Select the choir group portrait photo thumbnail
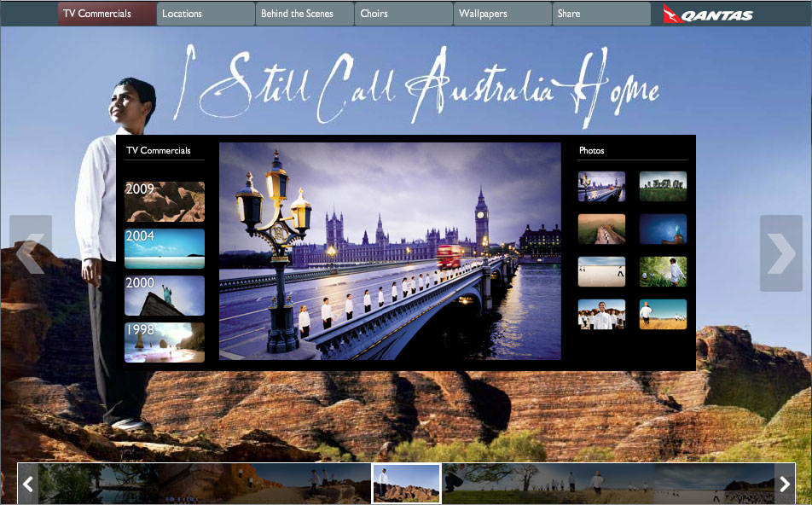This screenshot has height=505, width=812. pos(602,315)
